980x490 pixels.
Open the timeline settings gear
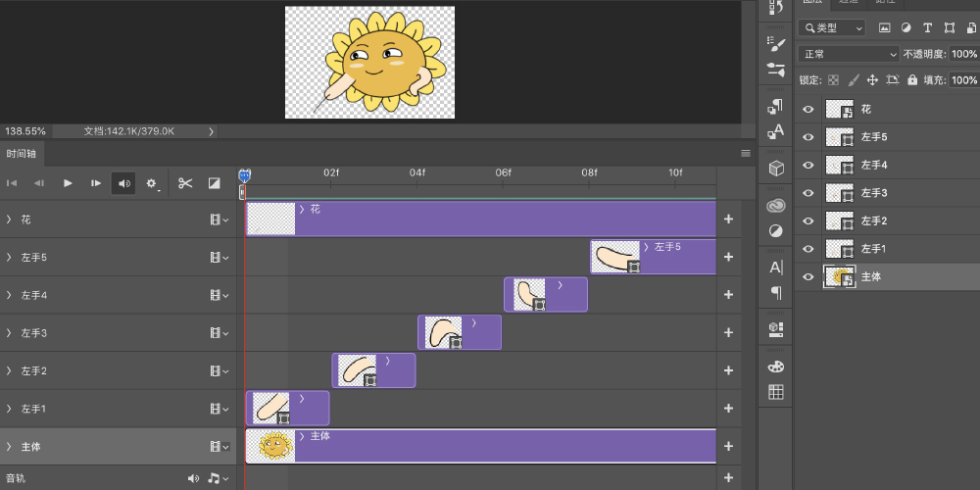click(x=152, y=184)
